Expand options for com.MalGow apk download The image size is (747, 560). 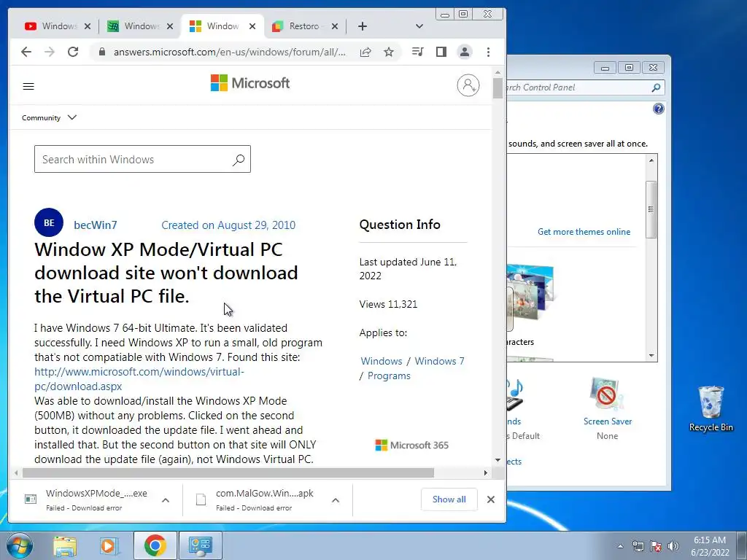click(x=336, y=500)
